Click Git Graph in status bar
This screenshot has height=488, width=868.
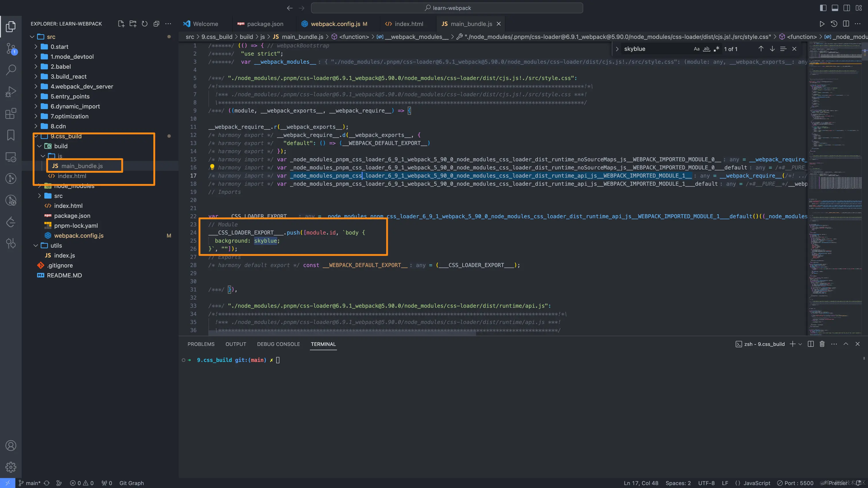tap(131, 483)
